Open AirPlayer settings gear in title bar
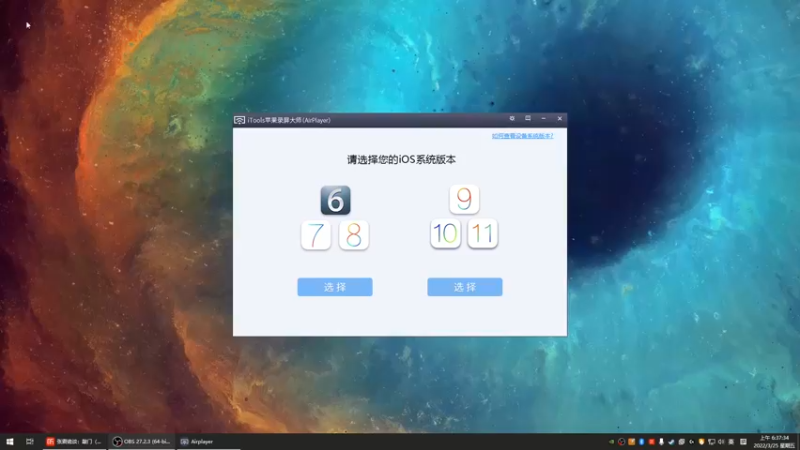This screenshot has width=800, height=450. (x=512, y=118)
